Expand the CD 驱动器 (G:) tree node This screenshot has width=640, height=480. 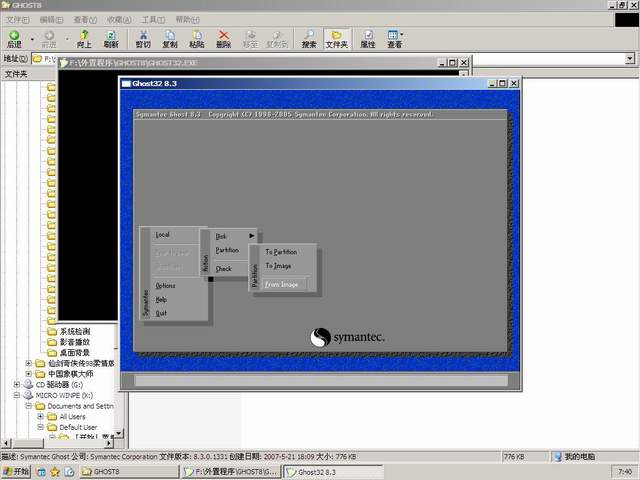pyautogui.click(x=17, y=384)
